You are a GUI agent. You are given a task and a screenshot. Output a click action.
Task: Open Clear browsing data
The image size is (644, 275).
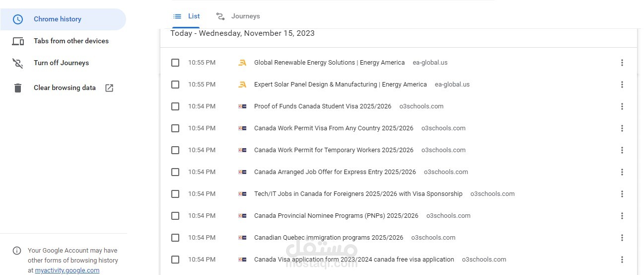[x=63, y=88]
